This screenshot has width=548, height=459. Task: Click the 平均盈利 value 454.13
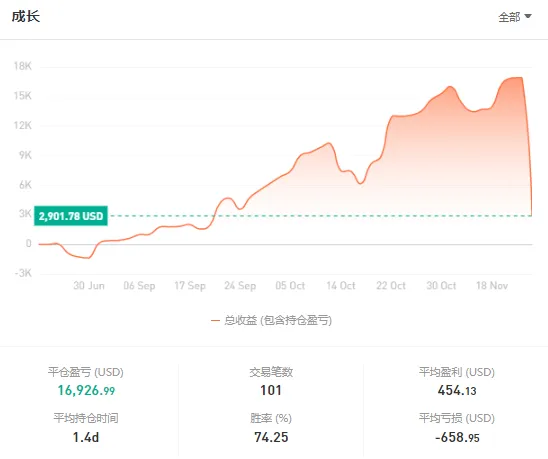pyautogui.click(x=457, y=390)
